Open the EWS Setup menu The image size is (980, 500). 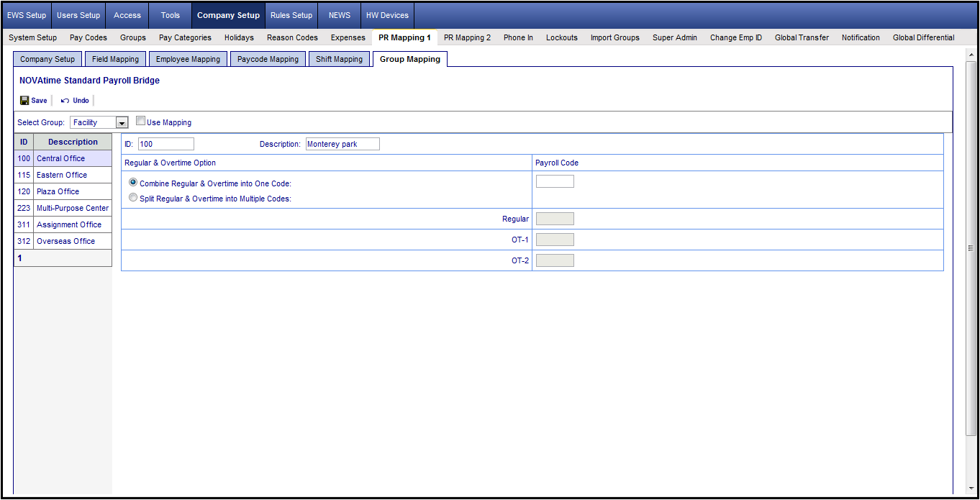coord(27,15)
